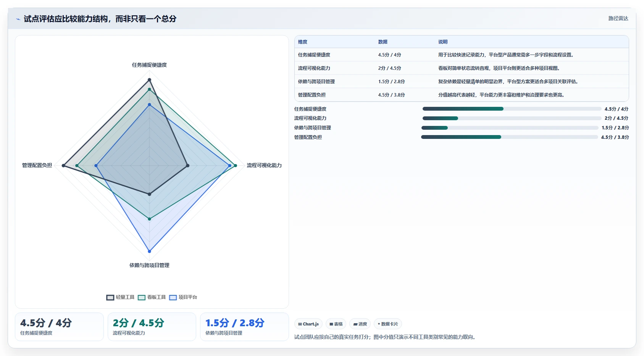The width and height of the screenshot is (644, 356).
Task: Click the radar axis label 任务捕捉便捷度
Action: point(149,65)
